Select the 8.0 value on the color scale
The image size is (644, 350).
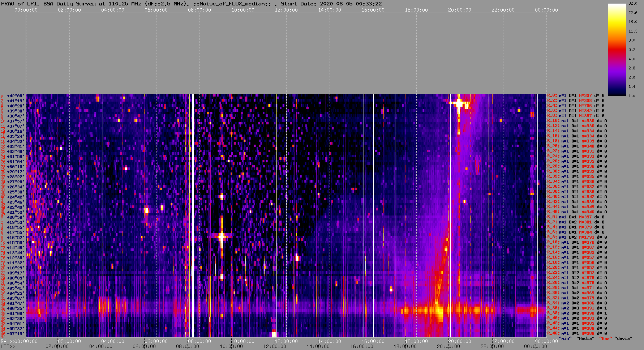tap(632, 40)
